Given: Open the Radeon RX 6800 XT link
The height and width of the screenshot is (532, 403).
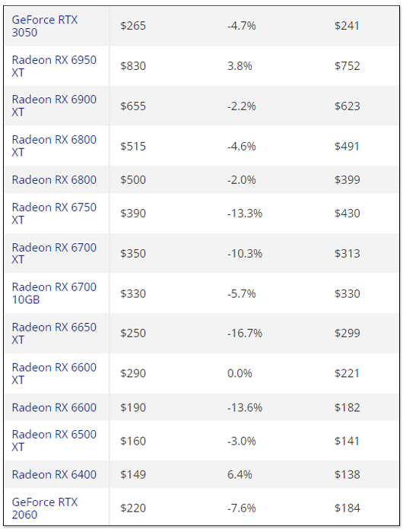Looking at the screenshot, I should coord(54,146).
